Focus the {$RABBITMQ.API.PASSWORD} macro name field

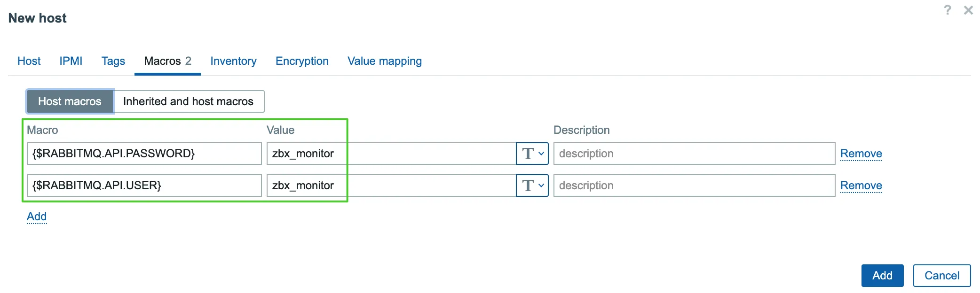144,154
